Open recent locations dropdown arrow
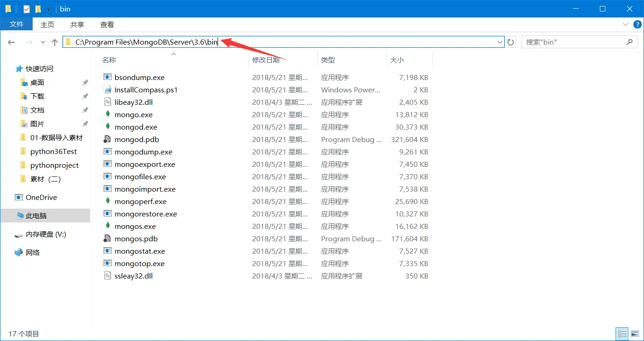644x341 pixels. (43, 42)
